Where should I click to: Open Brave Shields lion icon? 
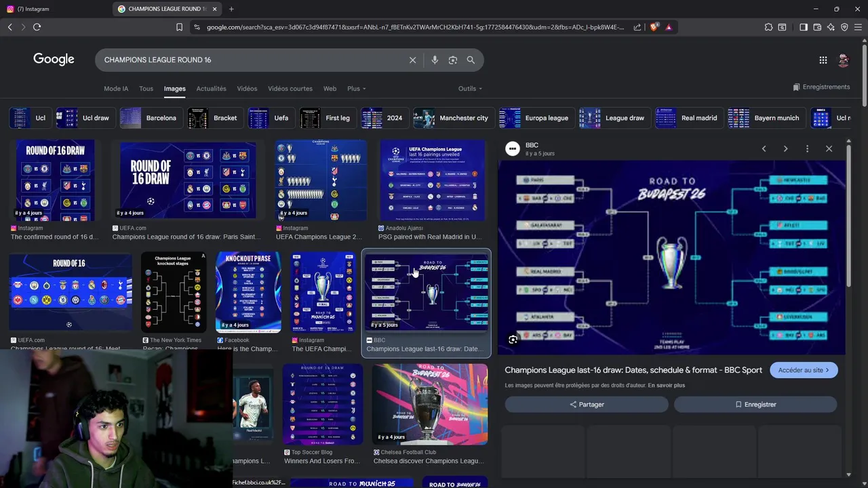pyautogui.click(x=654, y=27)
